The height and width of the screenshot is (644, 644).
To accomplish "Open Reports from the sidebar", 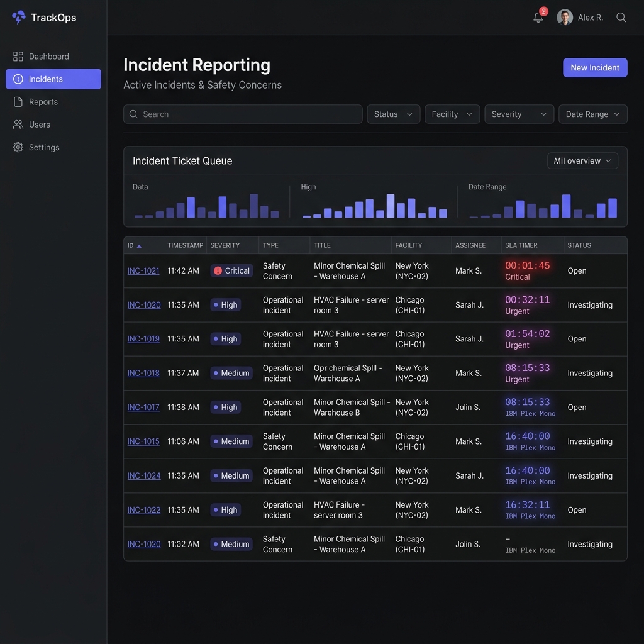I will click(x=53, y=101).
